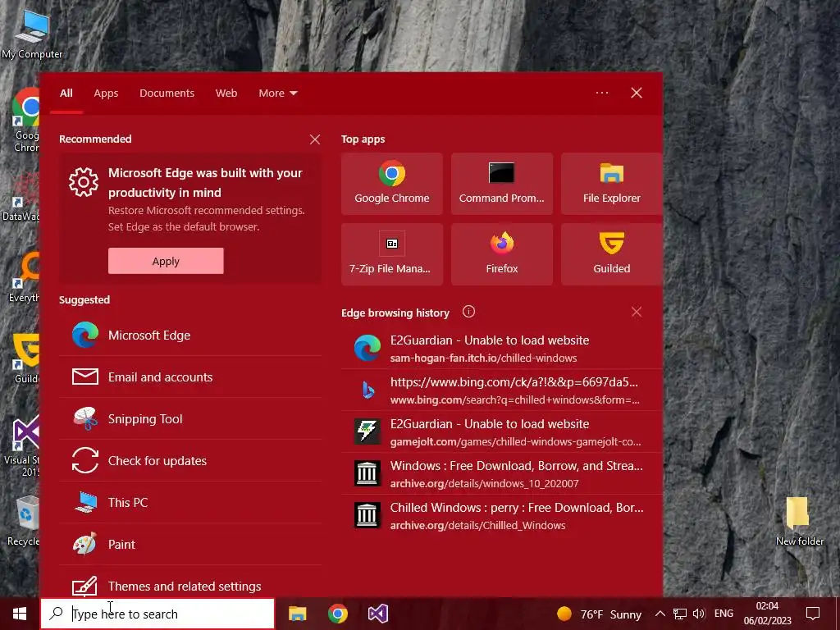This screenshot has height=630, width=840.
Task: Switch to the Apps search tab
Action: 106,94
